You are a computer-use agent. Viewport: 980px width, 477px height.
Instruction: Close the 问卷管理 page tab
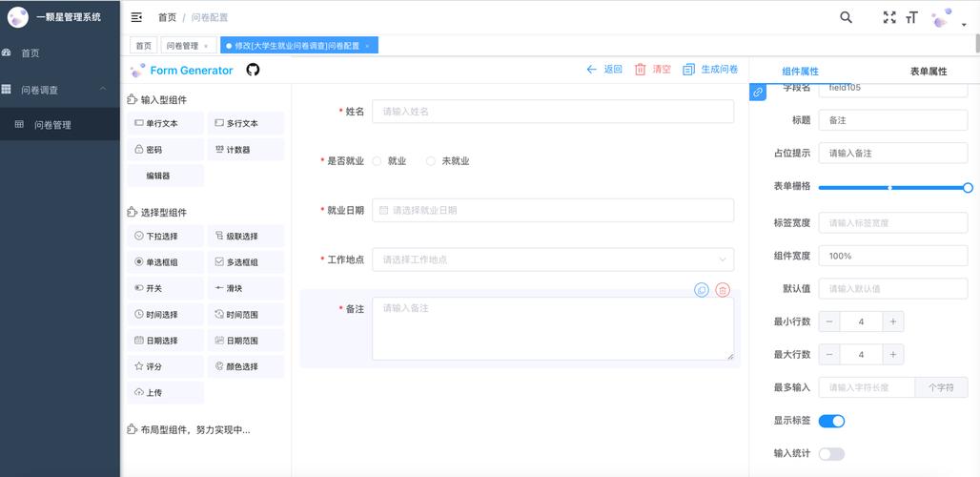(x=206, y=46)
